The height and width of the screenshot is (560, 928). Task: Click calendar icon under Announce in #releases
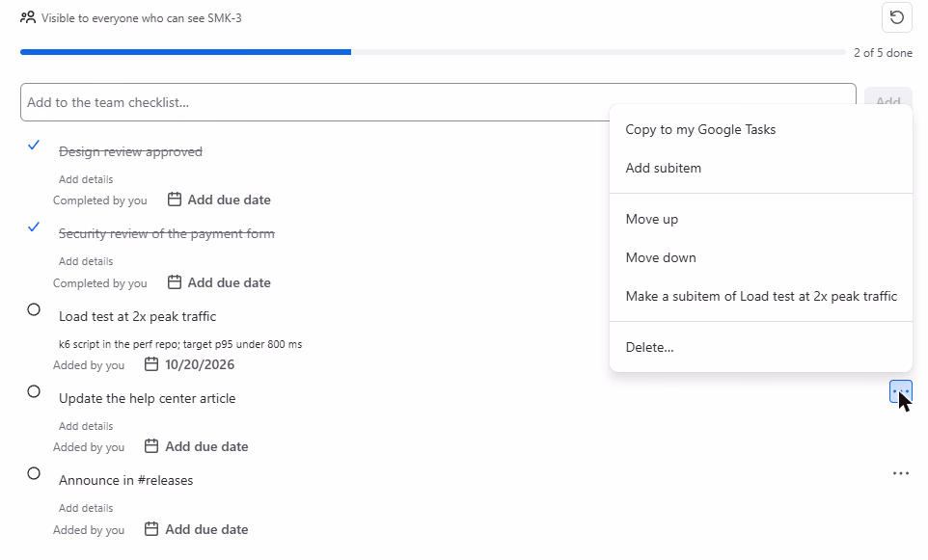tap(151, 528)
